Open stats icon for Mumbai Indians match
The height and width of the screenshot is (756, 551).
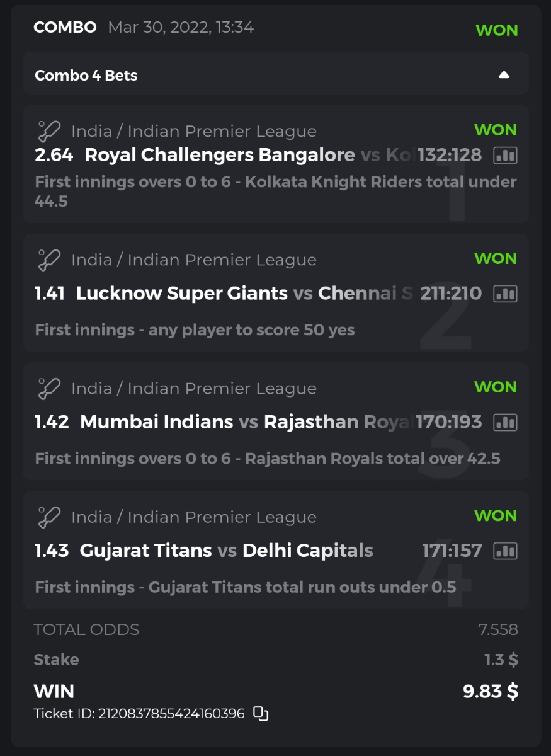pyautogui.click(x=505, y=422)
